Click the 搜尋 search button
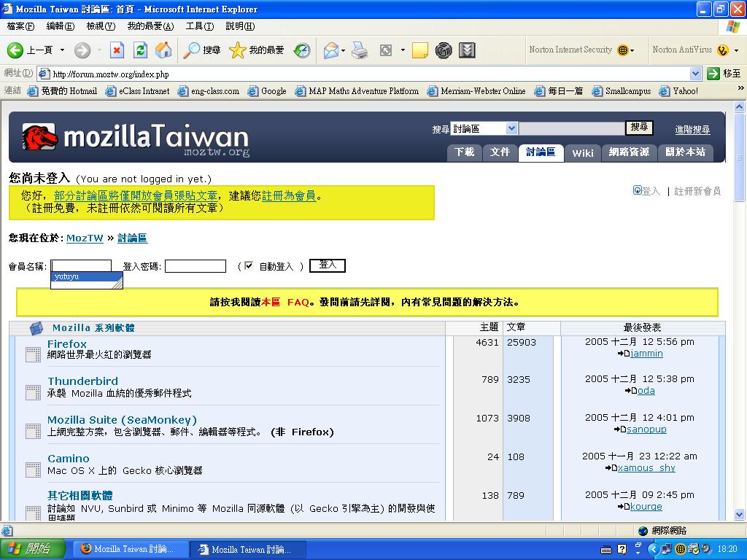747x560 pixels. coord(639,127)
